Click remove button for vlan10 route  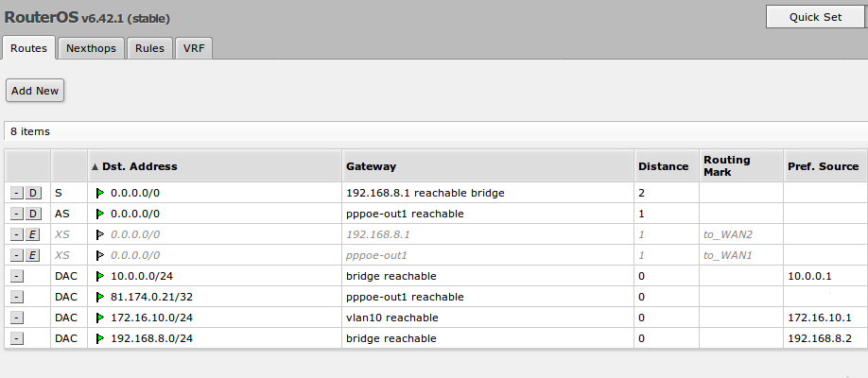[17, 318]
